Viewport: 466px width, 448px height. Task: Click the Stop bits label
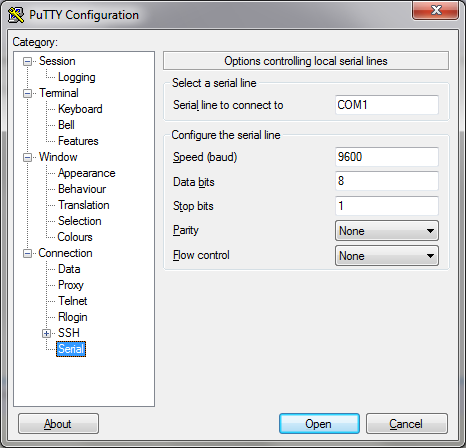tap(193, 206)
